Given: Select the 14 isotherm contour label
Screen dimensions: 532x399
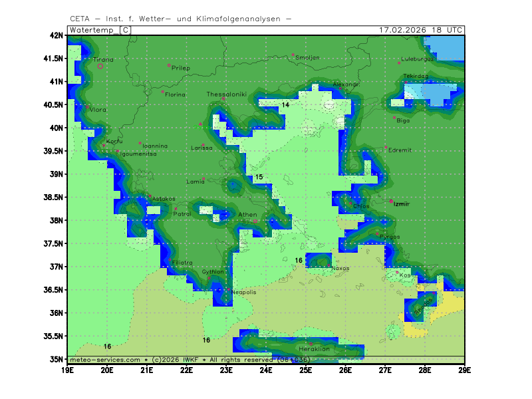Looking at the screenshot, I should click(x=285, y=105).
